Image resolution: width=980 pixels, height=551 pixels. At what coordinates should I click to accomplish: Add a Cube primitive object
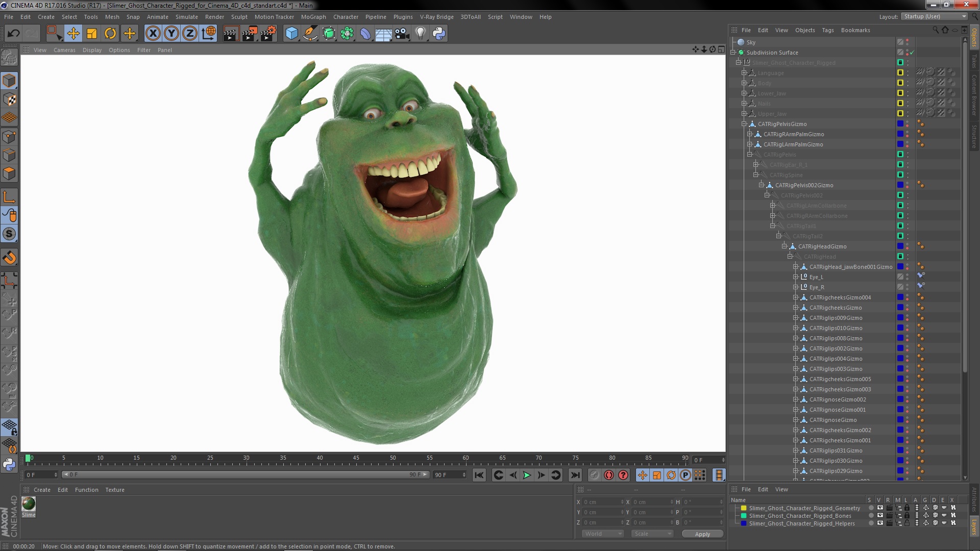pos(291,34)
